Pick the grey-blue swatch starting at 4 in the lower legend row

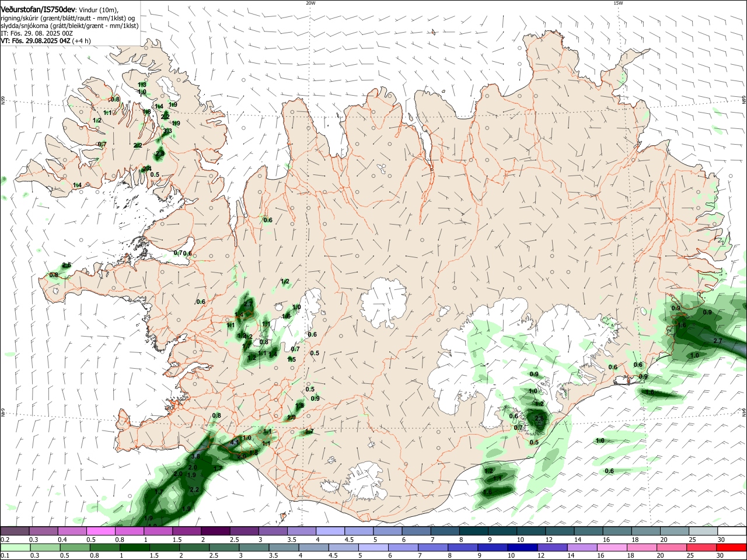(314, 547)
